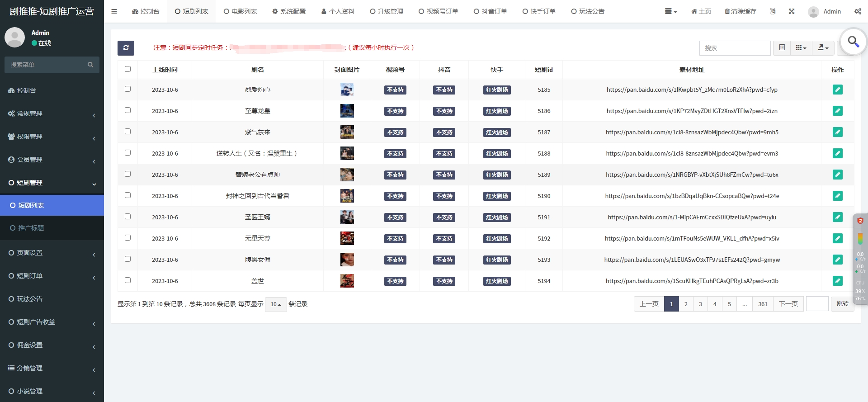Click the 封面图片 thumbnail for 无量天尊

coord(347,238)
